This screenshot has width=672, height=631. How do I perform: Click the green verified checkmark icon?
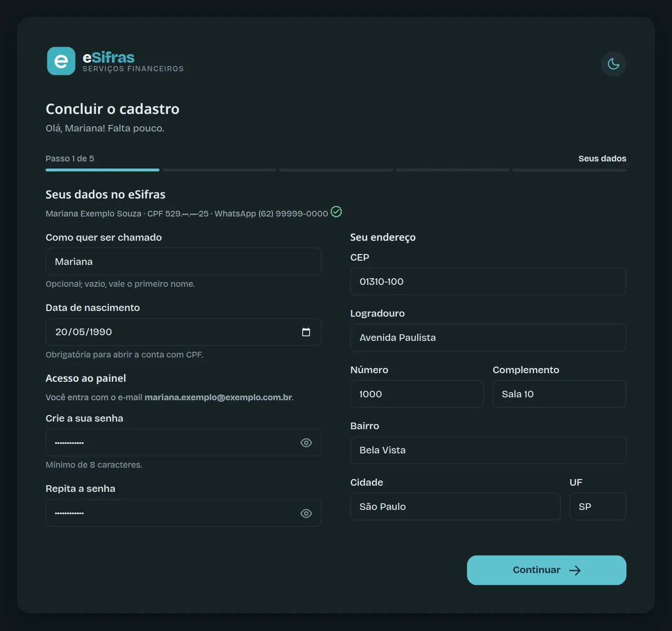point(336,212)
